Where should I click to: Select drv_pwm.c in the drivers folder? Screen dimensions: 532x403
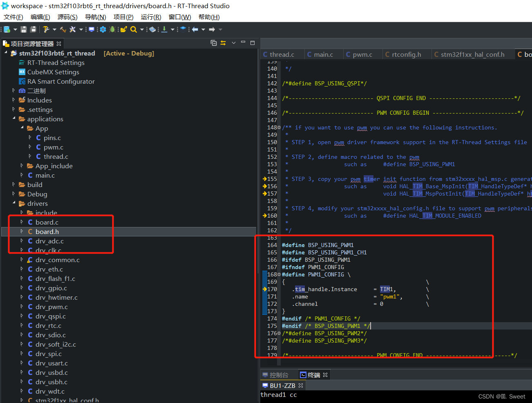pos(52,307)
